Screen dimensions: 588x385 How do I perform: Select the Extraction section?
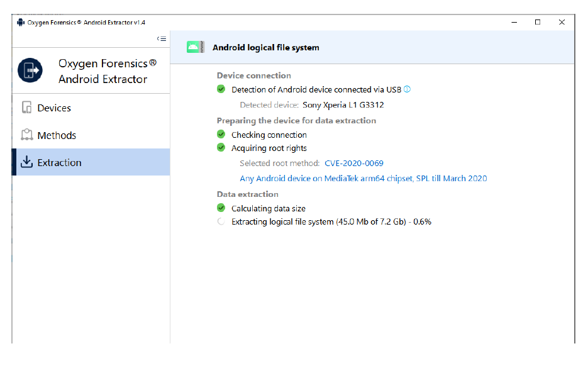(x=91, y=162)
